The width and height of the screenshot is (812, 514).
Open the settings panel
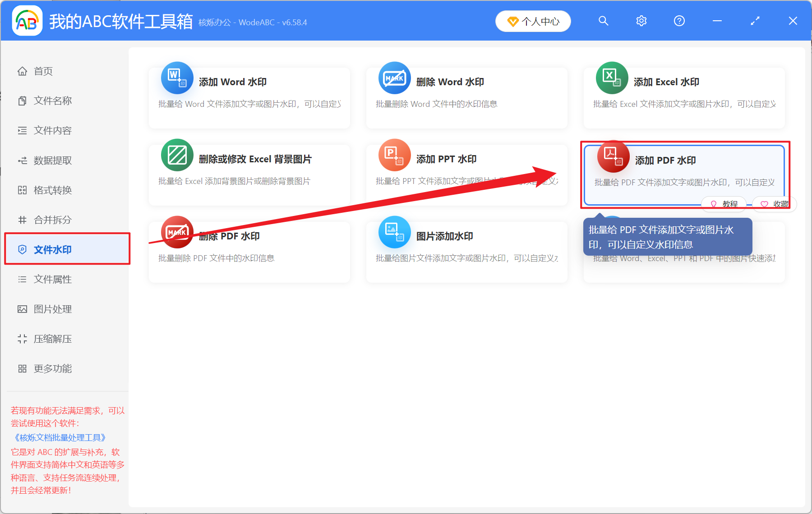(641, 21)
